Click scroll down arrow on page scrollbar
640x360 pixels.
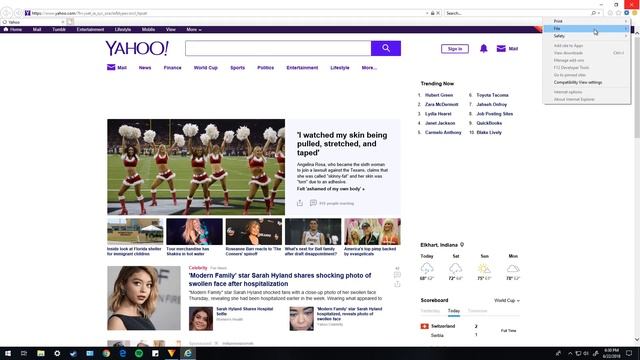point(637,340)
